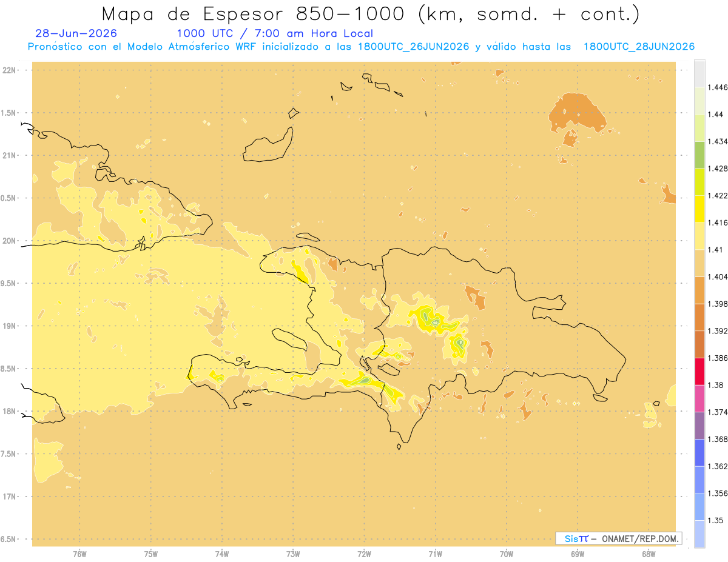Click the '75W' longitude label
Image resolution: width=728 pixels, height=562 pixels.
150,554
